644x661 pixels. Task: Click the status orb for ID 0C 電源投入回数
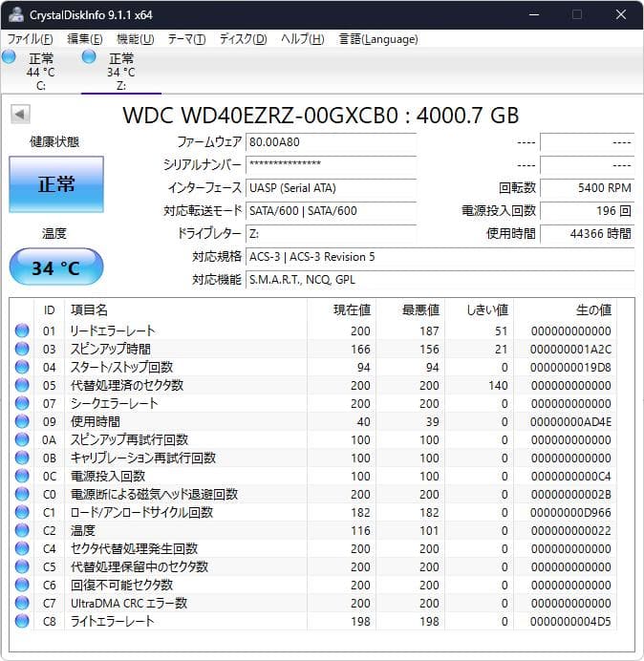pyautogui.click(x=22, y=476)
